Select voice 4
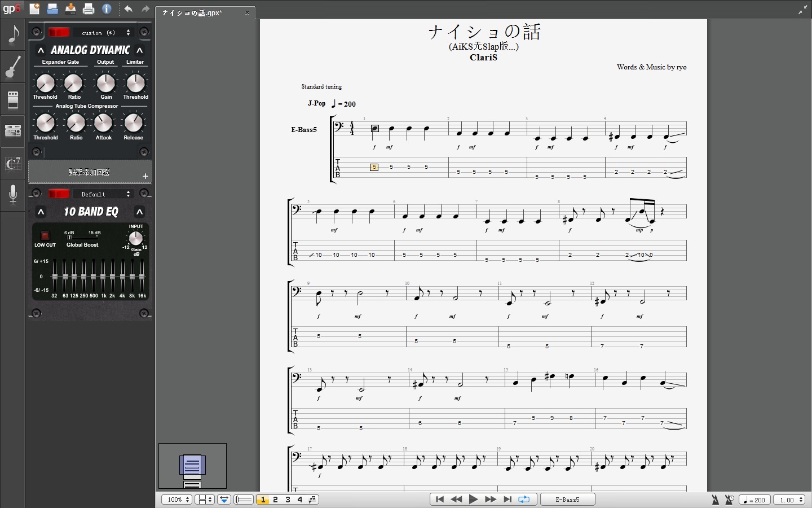This screenshot has height=508, width=812. 300,500
